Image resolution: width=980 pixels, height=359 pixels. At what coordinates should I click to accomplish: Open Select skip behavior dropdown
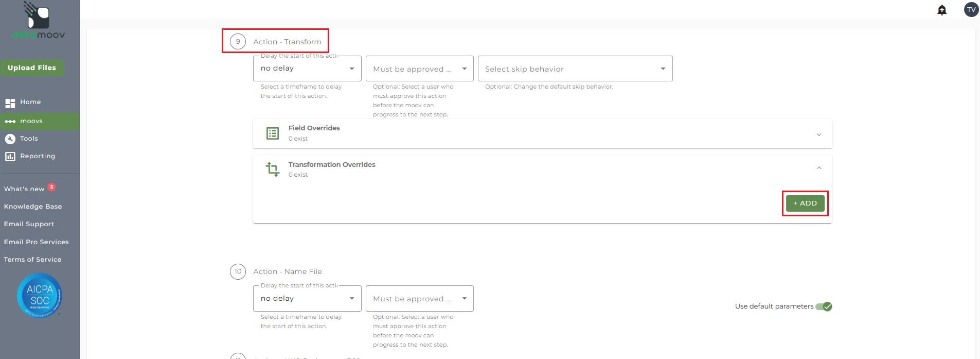[575, 69]
